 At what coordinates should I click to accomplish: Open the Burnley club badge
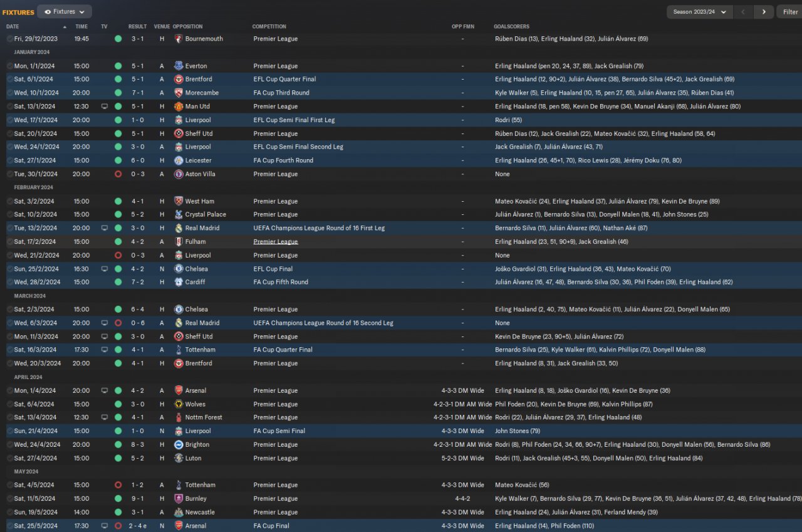pyautogui.click(x=179, y=499)
